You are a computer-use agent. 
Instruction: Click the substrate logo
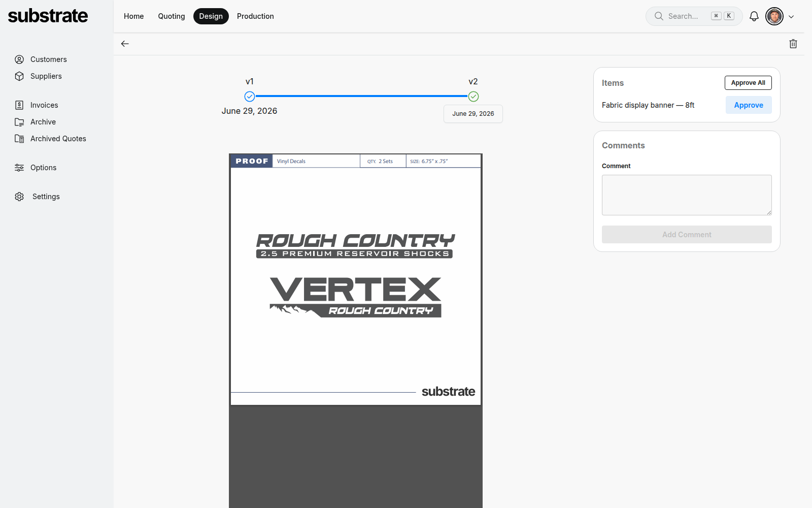click(x=48, y=16)
